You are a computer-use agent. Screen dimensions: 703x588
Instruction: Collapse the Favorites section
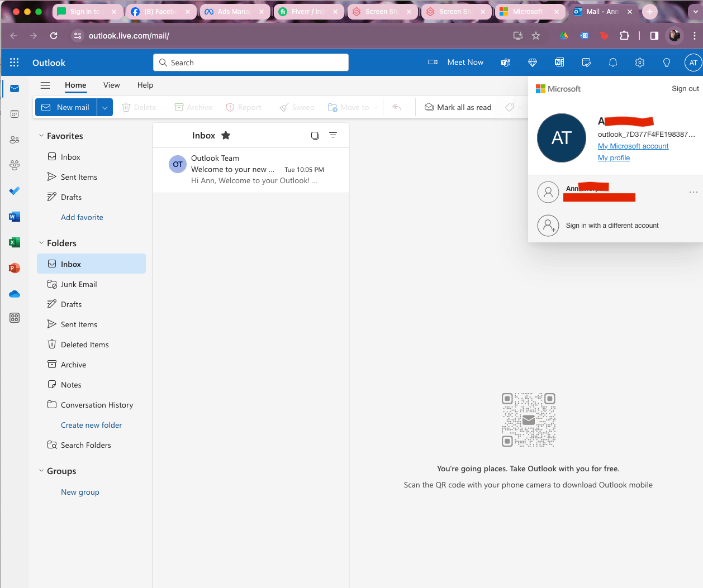point(41,136)
